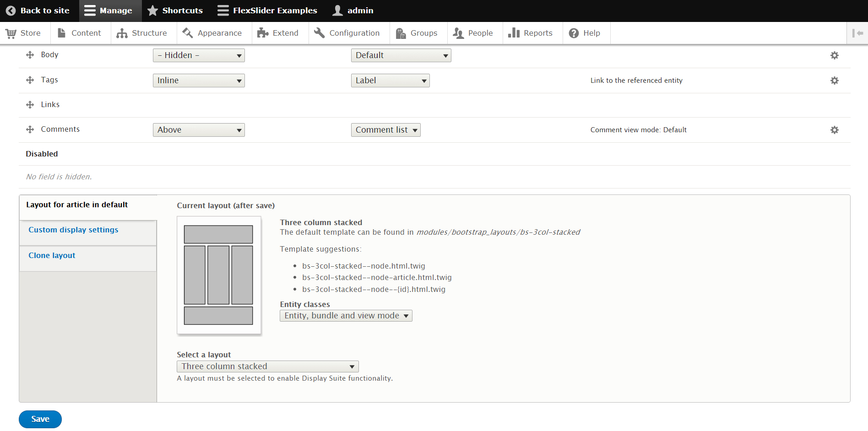Click the Back to site arrow
Image resolution: width=868 pixels, height=431 pixels.
(x=11, y=11)
